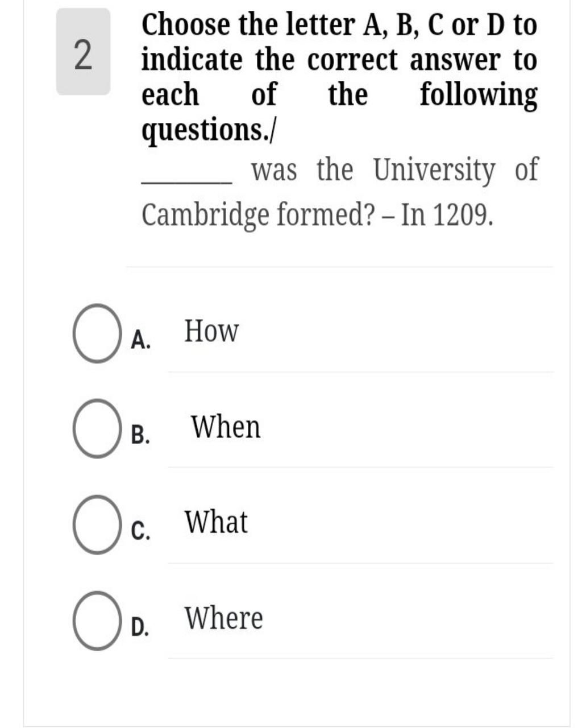Click the word 'University' in the question
The height and width of the screenshot is (728, 582).
coord(434,171)
